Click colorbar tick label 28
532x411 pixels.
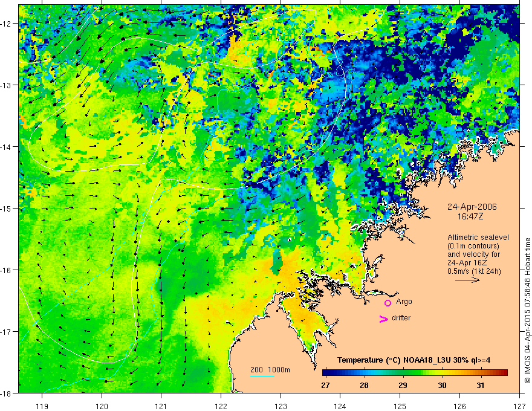click(364, 385)
